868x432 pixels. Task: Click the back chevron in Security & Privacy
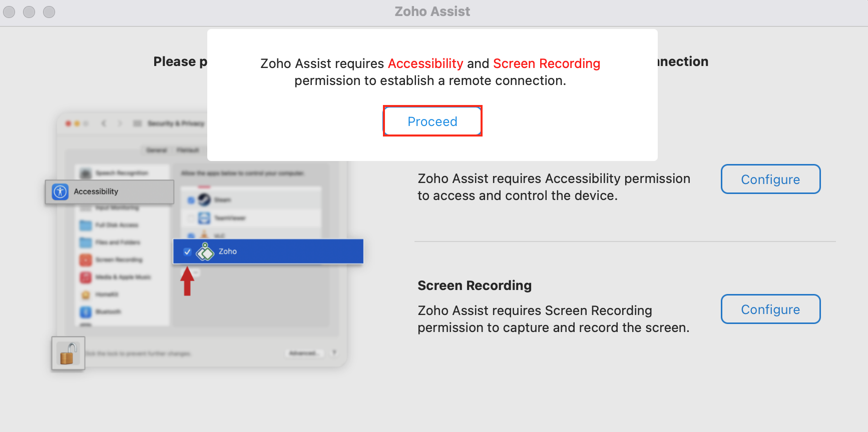104,123
